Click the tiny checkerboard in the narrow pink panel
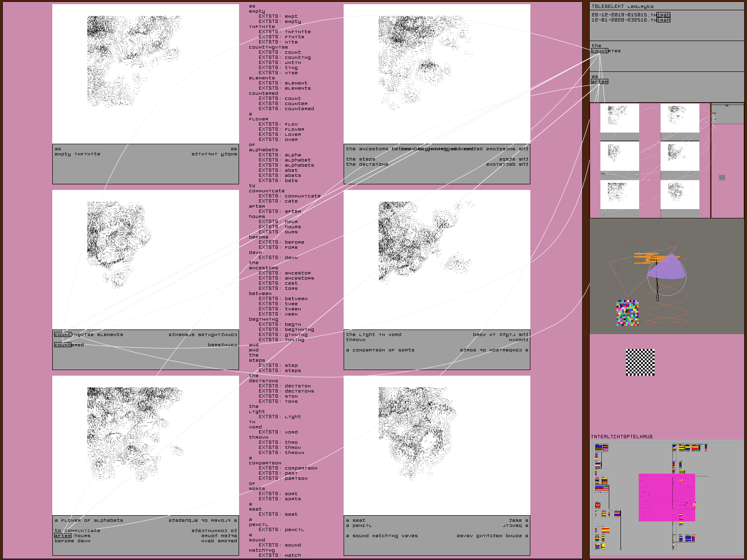Screen dimensions: 747x560 pos(722,178)
